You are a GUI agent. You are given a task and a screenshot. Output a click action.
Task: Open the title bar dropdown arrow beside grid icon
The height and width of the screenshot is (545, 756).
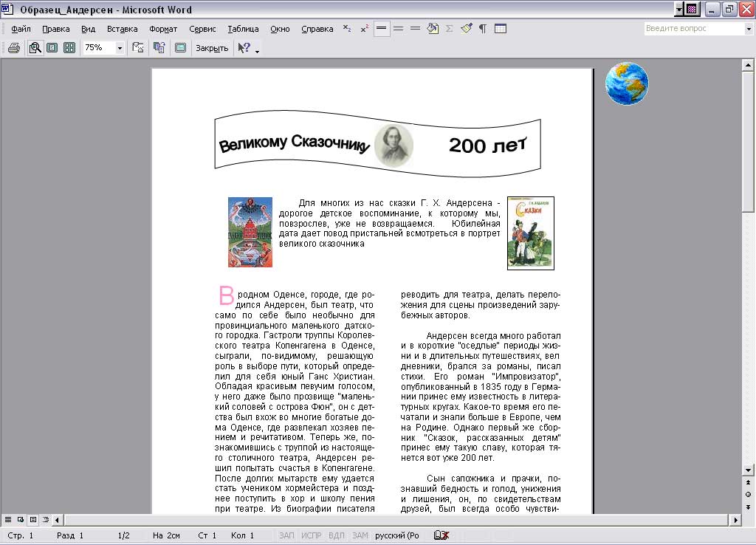pos(680,9)
